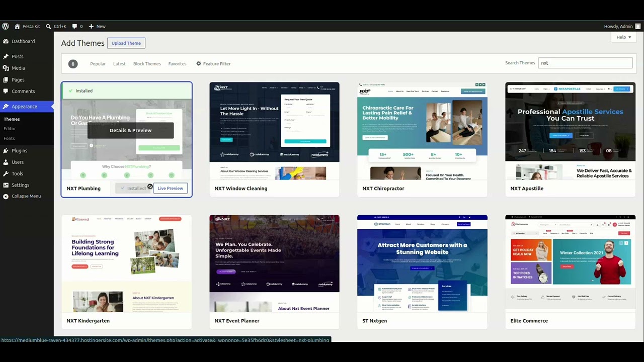Click the Comments icon in the sidebar
The height and width of the screenshot is (362, 644).
(6, 91)
